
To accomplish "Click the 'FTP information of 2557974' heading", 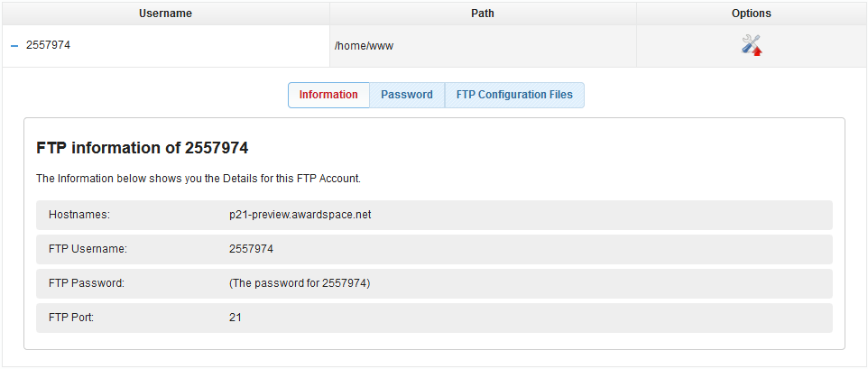I will [142, 147].
